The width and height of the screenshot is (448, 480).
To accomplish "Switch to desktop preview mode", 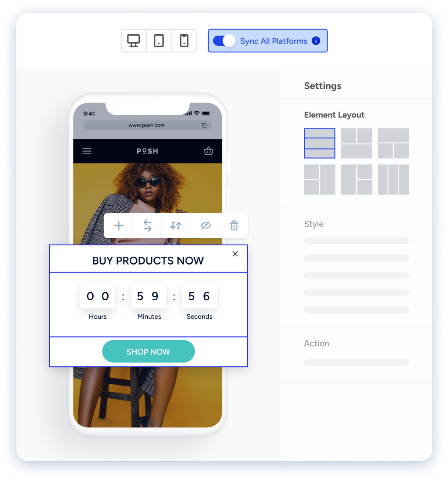I will pyautogui.click(x=134, y=41).
